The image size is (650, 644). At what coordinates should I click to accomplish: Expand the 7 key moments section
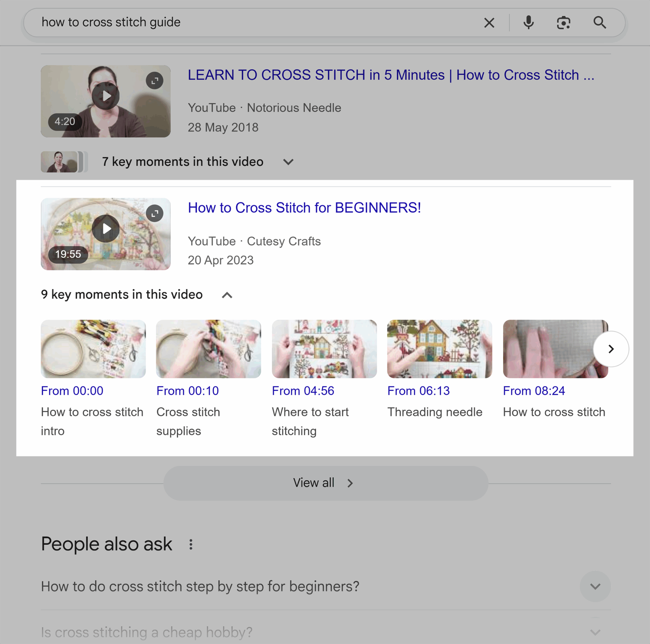pos(288,162)
